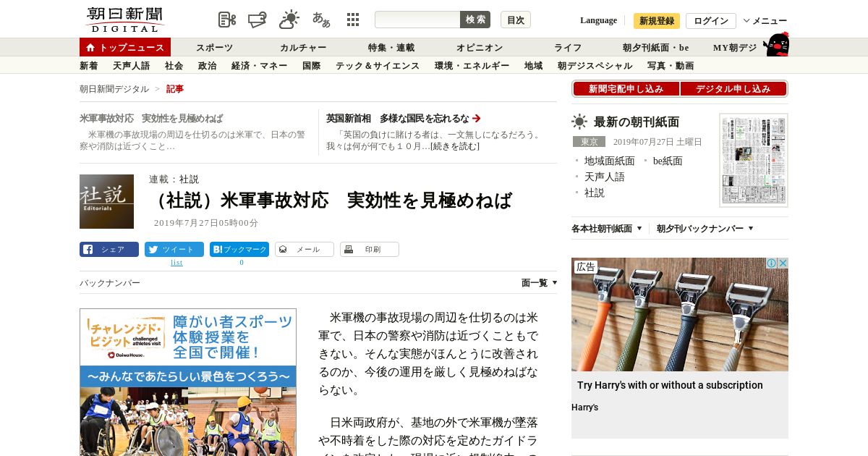Close the Harry's ad

(783, 263)
